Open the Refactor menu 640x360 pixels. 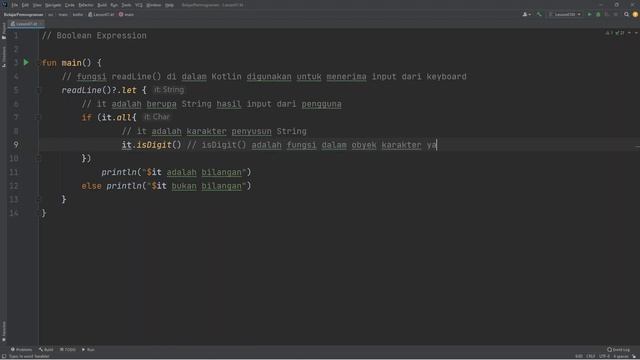tap(86, 5)
